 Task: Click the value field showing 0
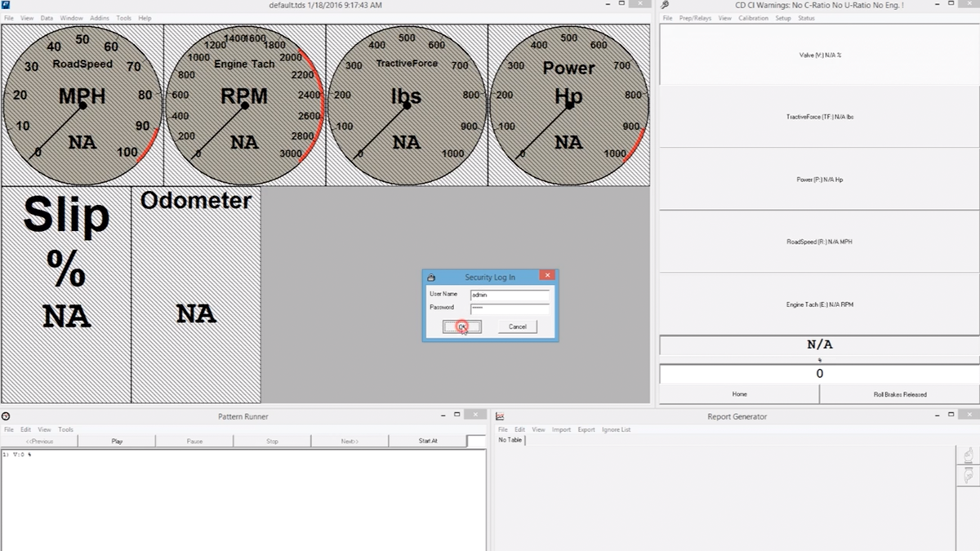coord(819,374)
